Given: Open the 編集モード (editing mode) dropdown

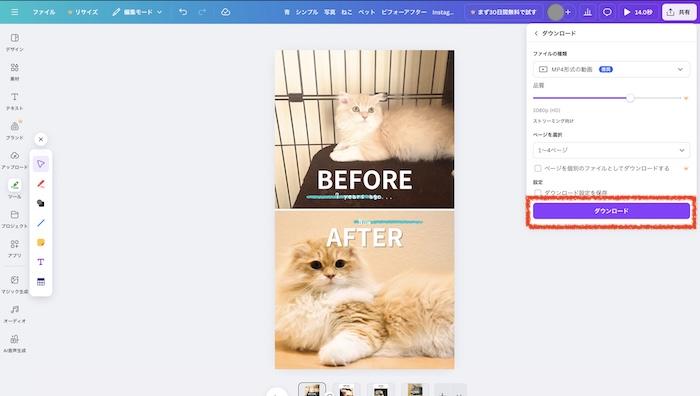Looking at the screenshot, I should click(137, 12).
